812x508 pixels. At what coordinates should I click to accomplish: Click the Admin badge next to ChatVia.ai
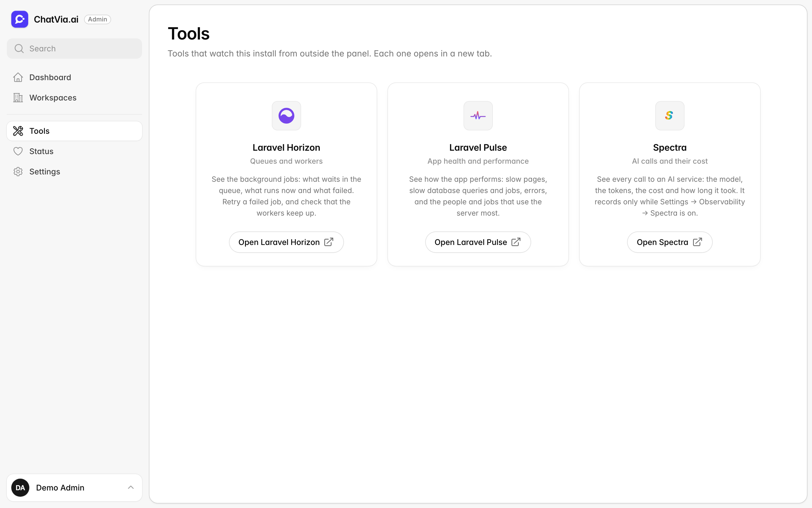[x=97, y=19]
